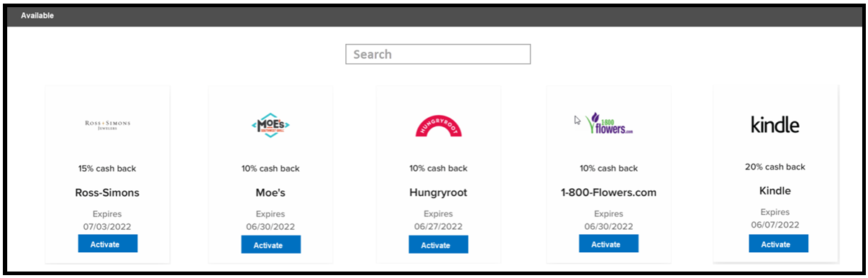Click 1-800-Flowers.com 10% cash back text

click(x=608, y=169)
